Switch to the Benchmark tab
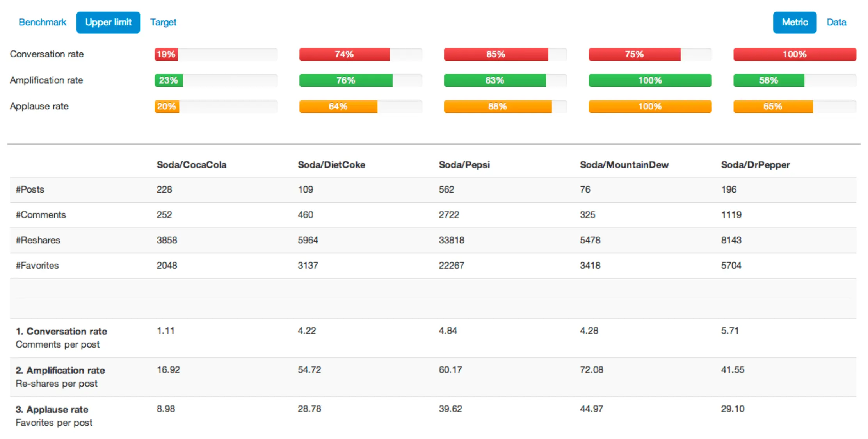This screenshot has height=439, width=868. pos(42,22)
